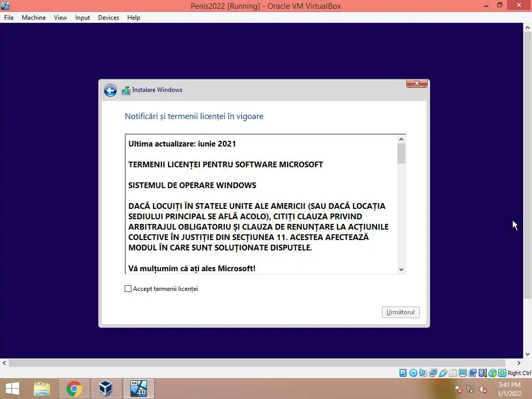Image resolution: width=532 pixels, height=399 pixels.
Task: Click the back arrow in Instalare Windows
Action: coord(110,90)
